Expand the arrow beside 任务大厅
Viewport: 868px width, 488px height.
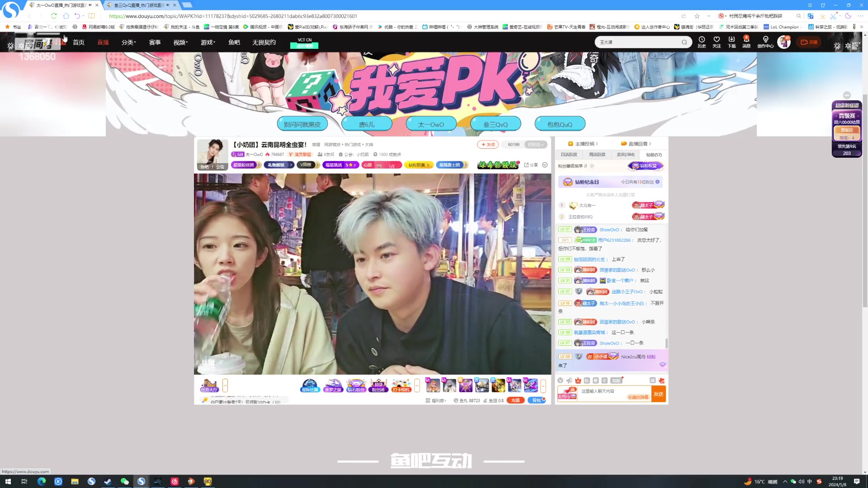pyautogui.click(x=225, y=385)
